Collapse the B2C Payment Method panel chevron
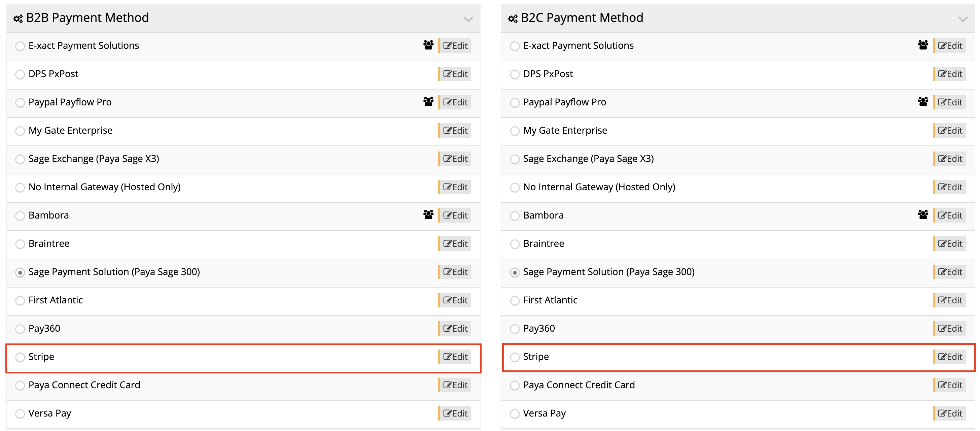Viewport: 980px width, 431px height. pos(963,19)
